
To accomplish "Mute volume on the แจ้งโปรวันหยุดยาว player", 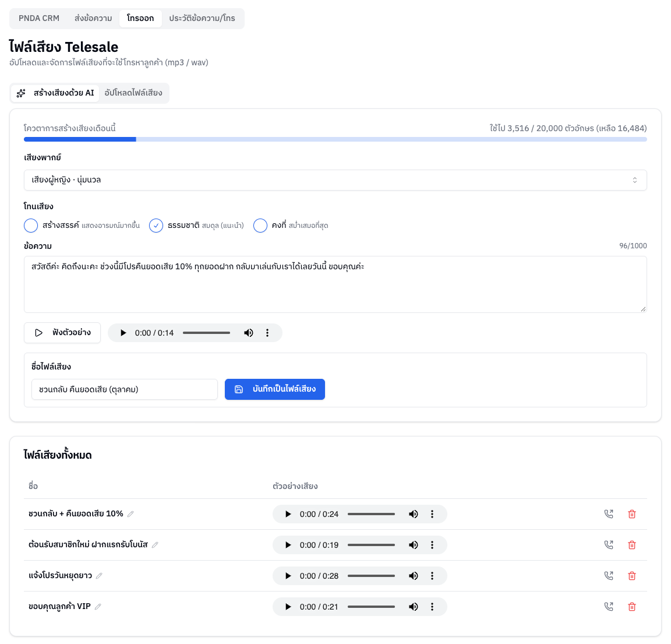I will tap(414, 575).
